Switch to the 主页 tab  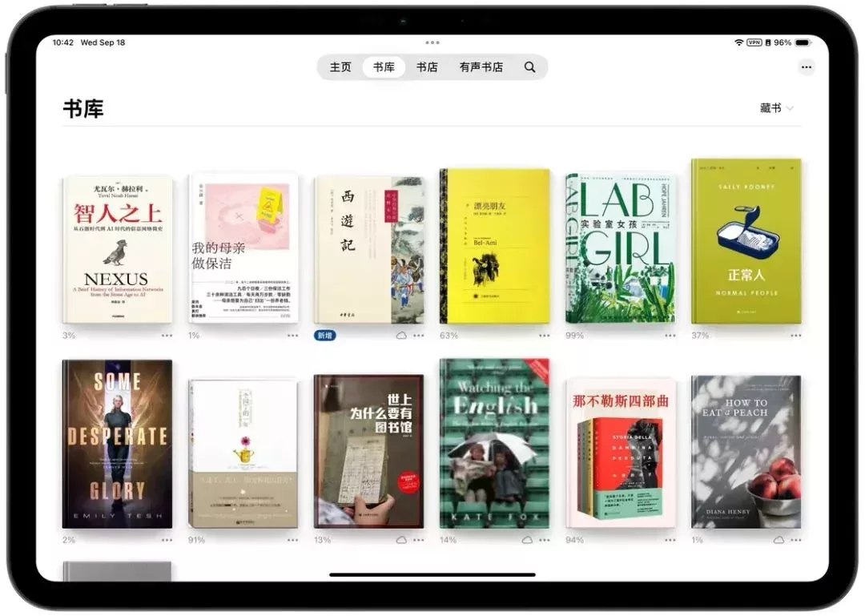tap(340, 67)
